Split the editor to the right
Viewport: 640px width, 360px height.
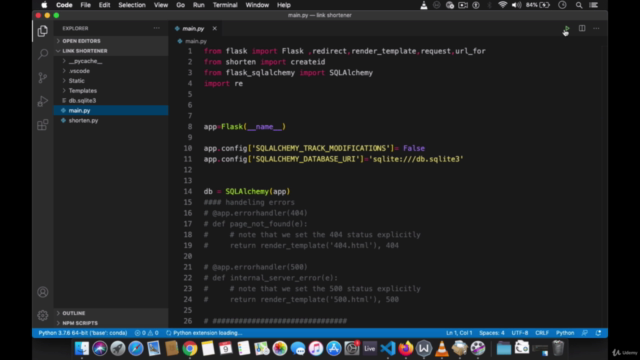(x=582, y=28)
